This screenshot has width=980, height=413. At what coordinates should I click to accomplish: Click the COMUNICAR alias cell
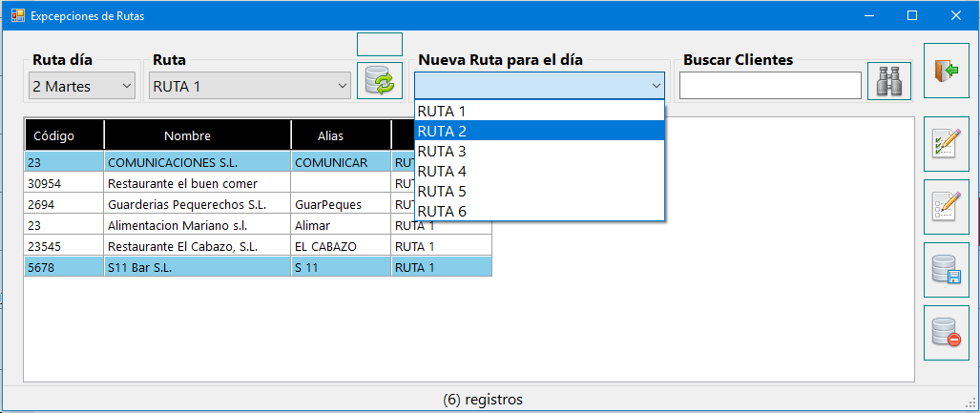pyautogui.click(x=342, y=162)
